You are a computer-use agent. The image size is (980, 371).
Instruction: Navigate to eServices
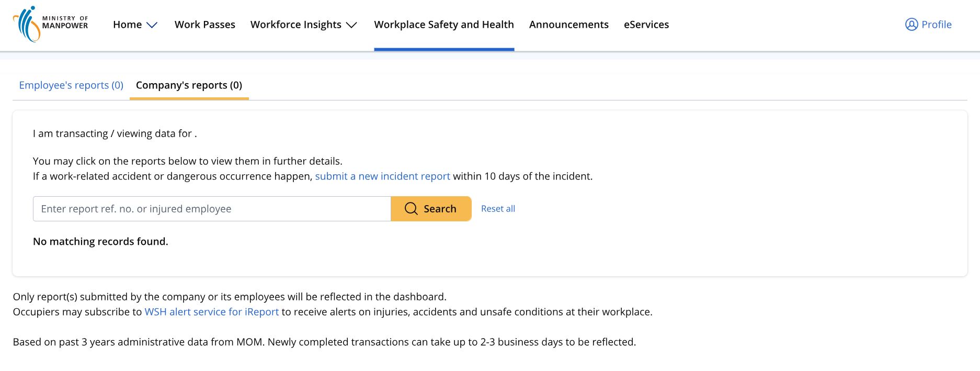(x=646, y=25)
